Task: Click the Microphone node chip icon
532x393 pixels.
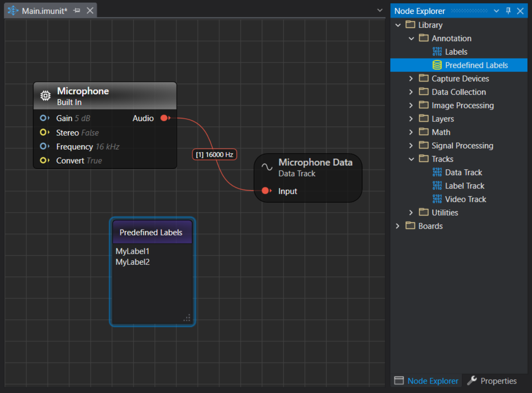Action: (x=45, y=96)
